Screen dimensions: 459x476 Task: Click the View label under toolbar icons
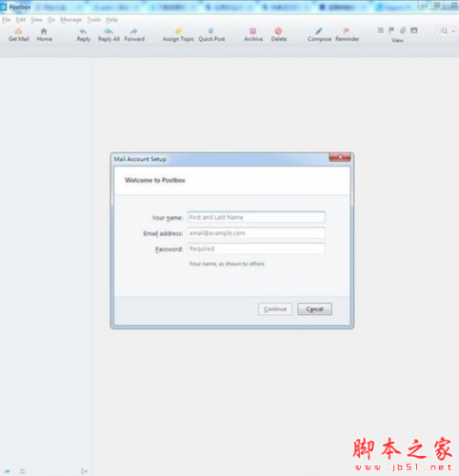click(x=397, y=40)
